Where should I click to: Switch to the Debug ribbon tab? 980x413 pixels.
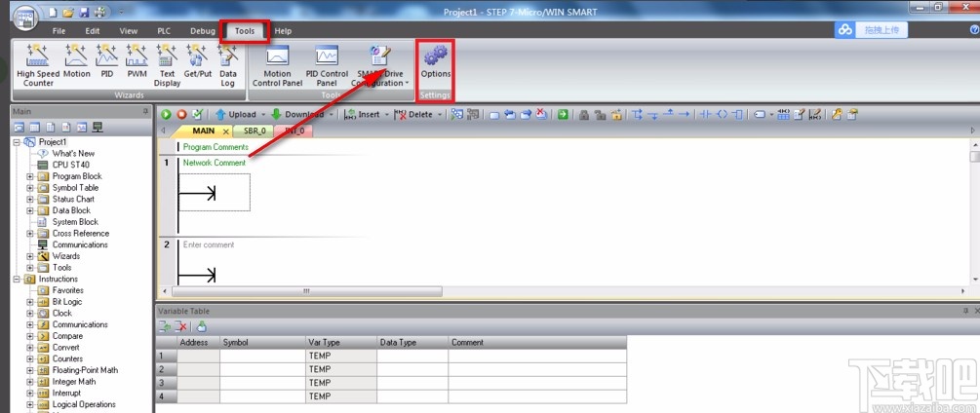pos(203,30)
